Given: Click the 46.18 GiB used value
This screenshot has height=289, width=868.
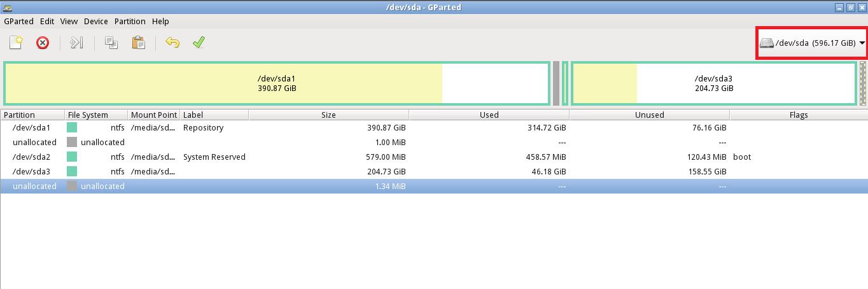Looking at the screenshot, I should point(549,171).
